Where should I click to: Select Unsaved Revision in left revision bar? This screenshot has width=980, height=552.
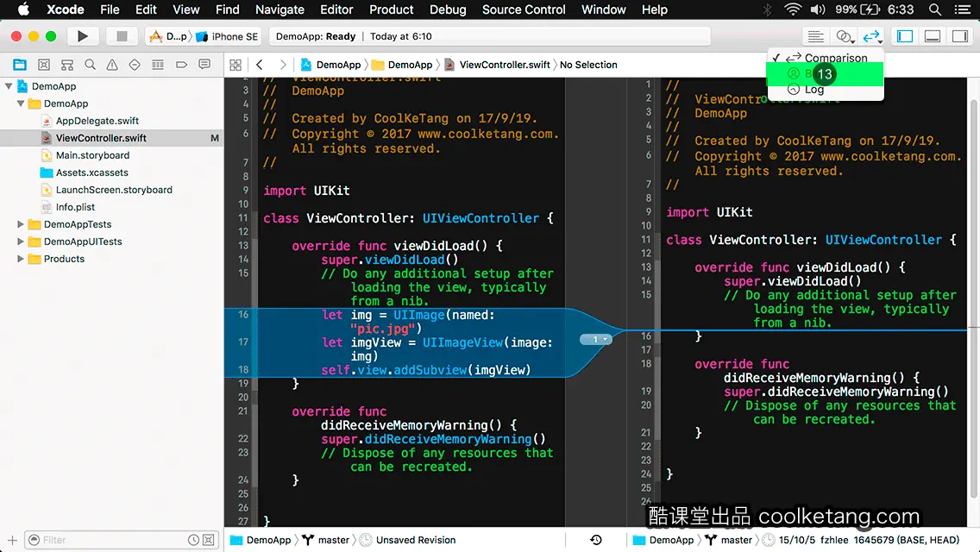click(x=409, y=540)
